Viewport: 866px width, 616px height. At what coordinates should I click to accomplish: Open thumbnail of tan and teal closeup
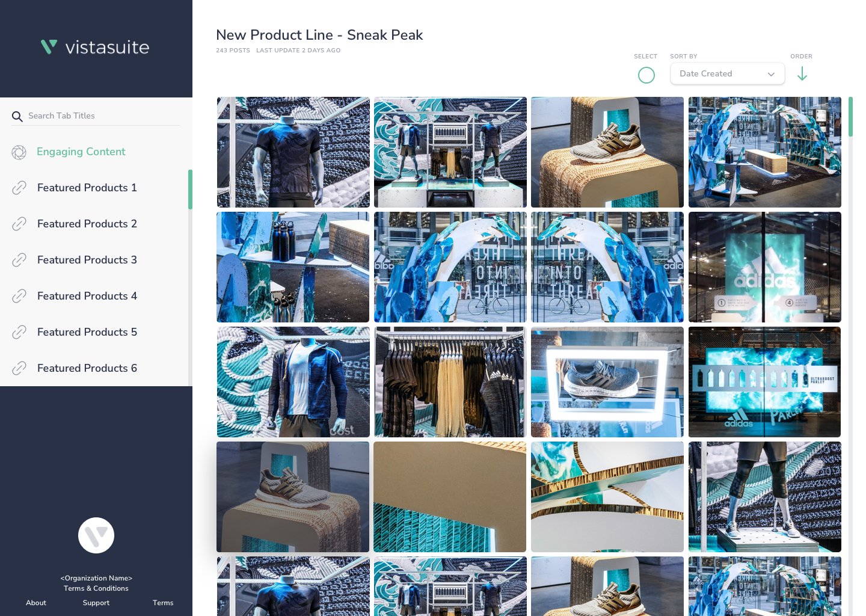450,497
